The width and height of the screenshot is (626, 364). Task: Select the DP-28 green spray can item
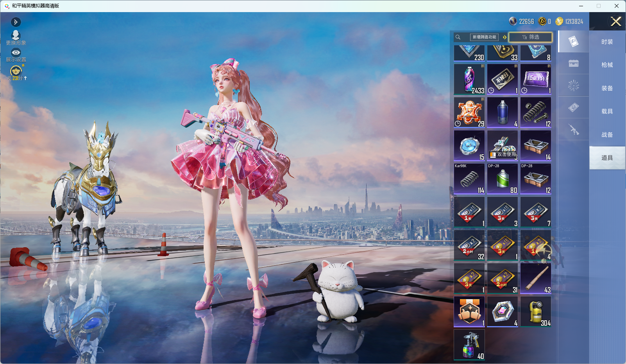(x=503, y=179)
